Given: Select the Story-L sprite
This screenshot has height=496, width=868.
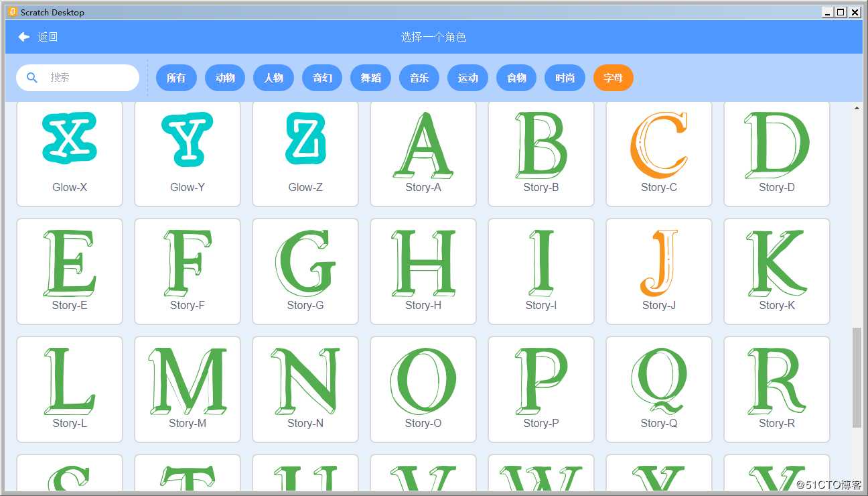Looking at the screenshot, I should pos(70,389).
